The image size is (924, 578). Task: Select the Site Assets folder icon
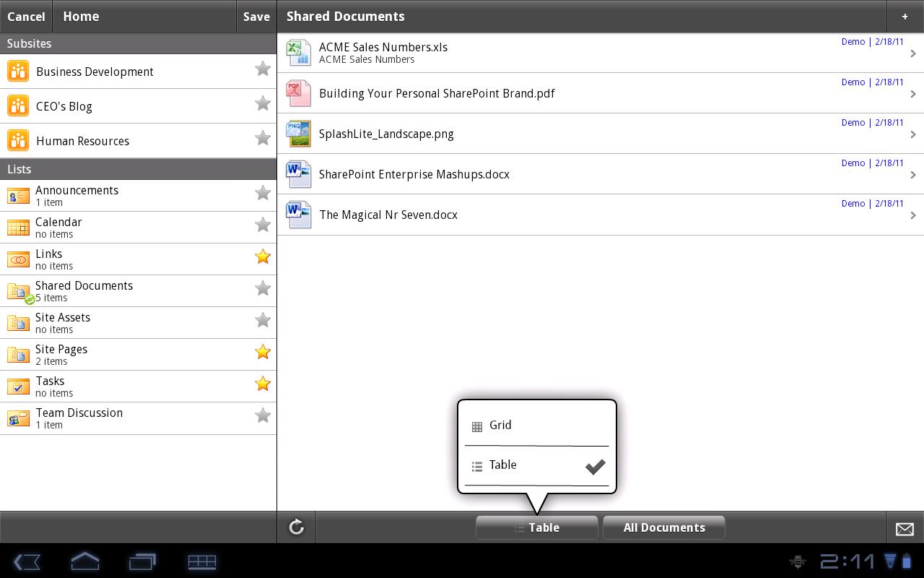click(x=18, y=322)
